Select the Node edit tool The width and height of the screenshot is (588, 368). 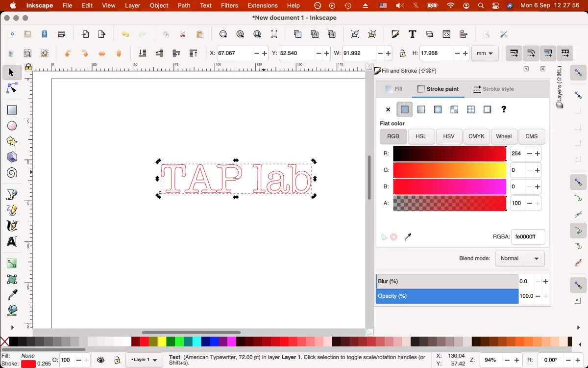(x=12, y=88)
